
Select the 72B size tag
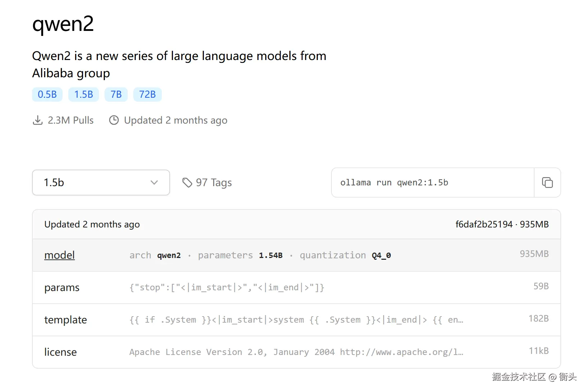[147, 94]
